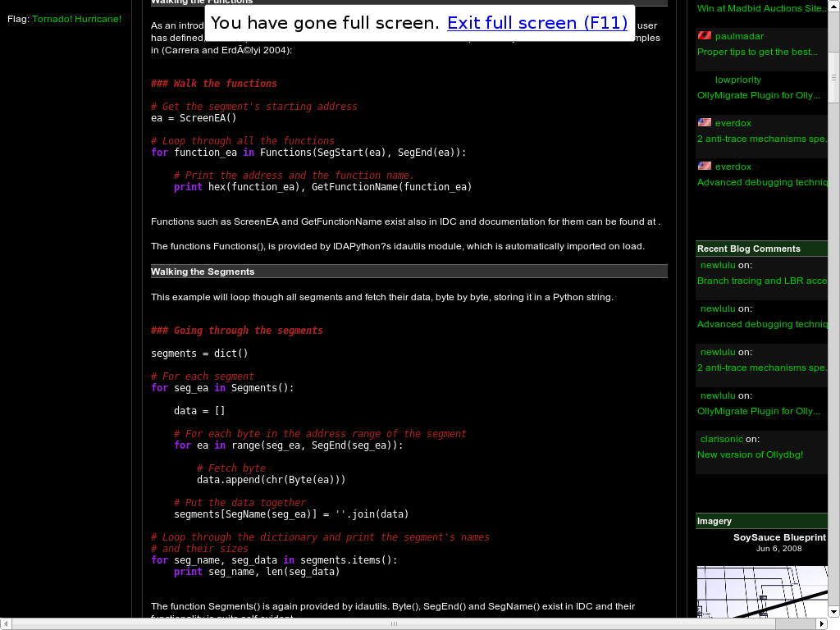Click comment '# Fetch byte'
840x630 pixels.
[x=231, y=468]
